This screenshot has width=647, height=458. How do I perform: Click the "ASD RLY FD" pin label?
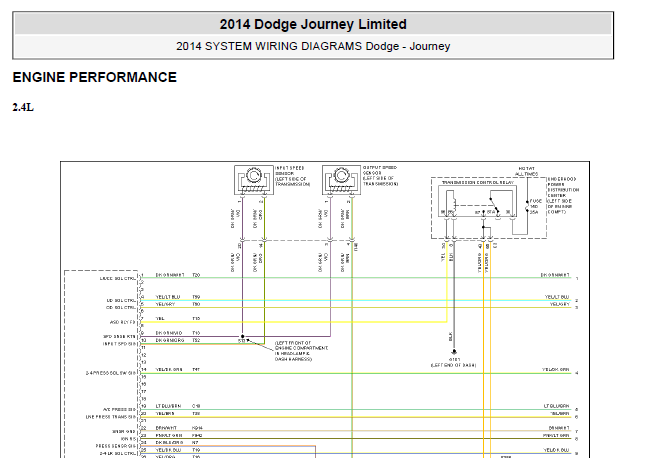(123, 322)
